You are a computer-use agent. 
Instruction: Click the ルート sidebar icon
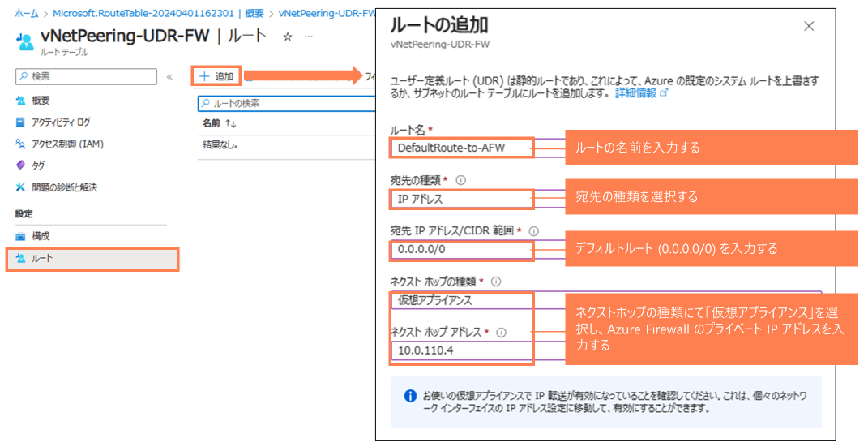[20, 258]
